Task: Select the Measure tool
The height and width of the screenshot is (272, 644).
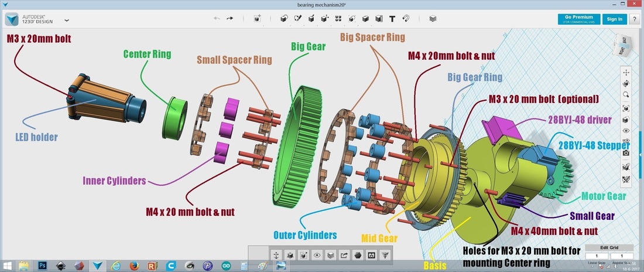Action: 379,19
